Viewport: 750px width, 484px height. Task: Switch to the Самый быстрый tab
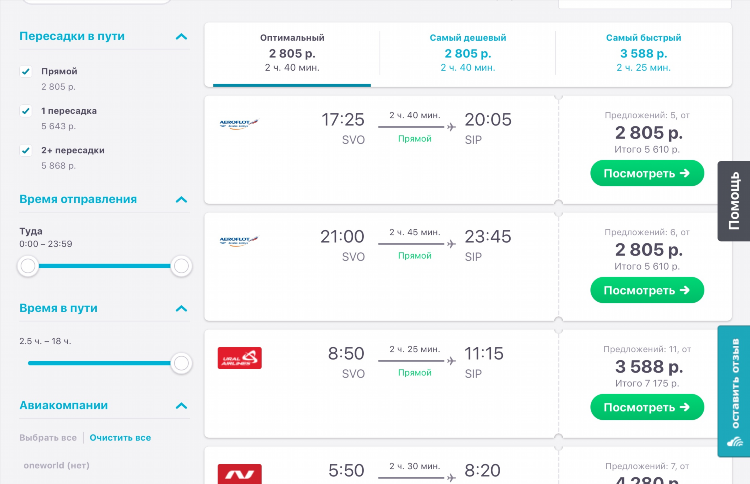pos(643,53)
